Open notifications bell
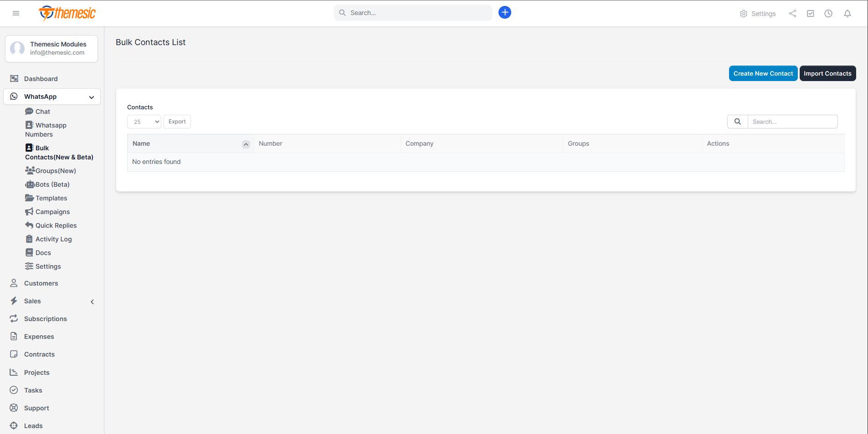The height and width of the screenshot is (434, 868). pyautogui.click(x=847, y=14)
